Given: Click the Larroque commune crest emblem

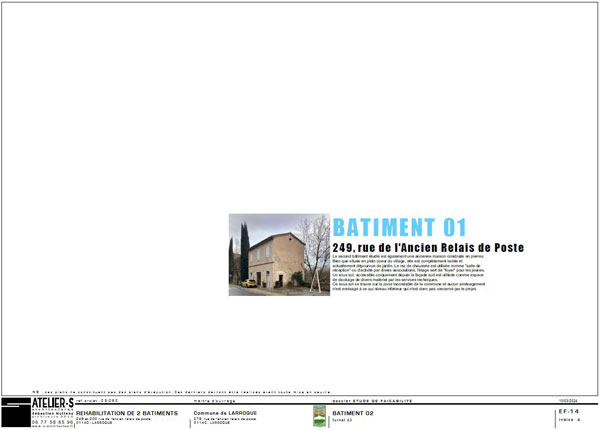Looking at the screenshot, I should click(x=319, y=416).
